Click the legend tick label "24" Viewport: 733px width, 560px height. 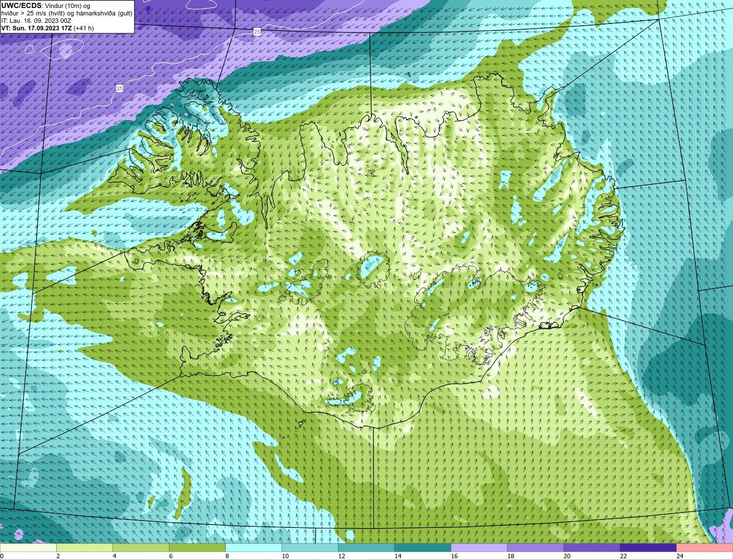coord(680,556)
